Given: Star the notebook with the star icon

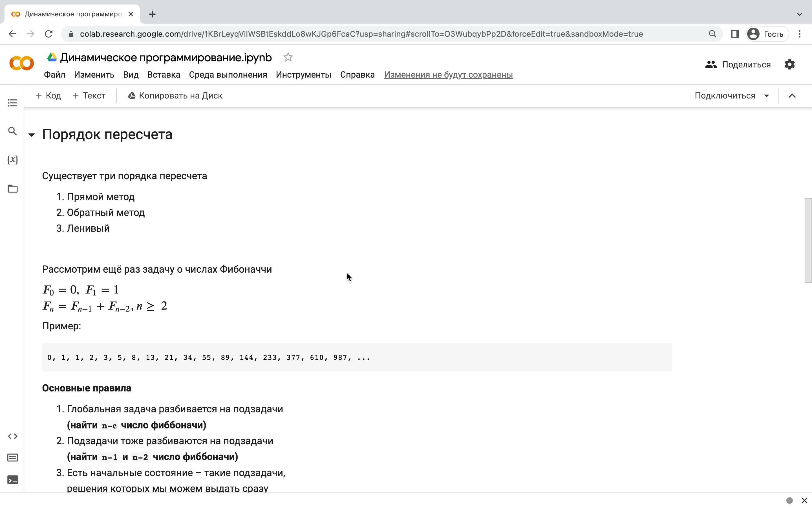Looking at the screenshot, I should (288, 58).
